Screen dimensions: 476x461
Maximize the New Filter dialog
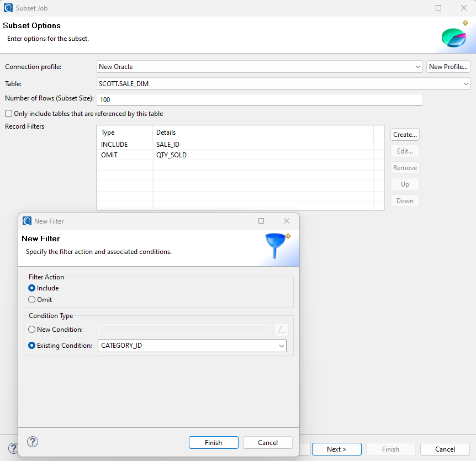tap(261, 221)
